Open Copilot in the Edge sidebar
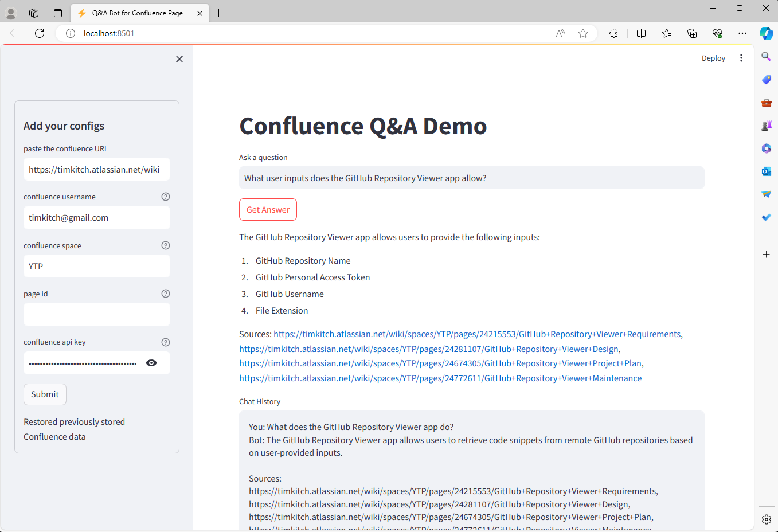The height and width of the screenshot is (532, 778). (x=767, y=33)
